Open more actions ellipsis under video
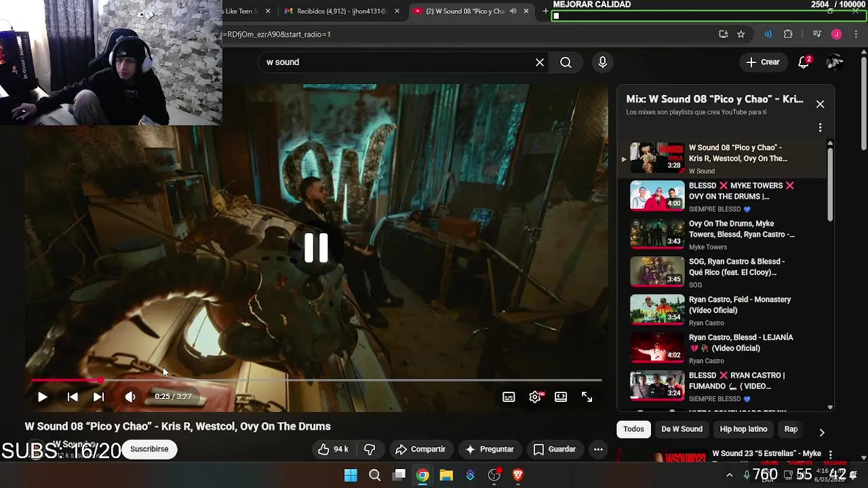Image resolution: width=868 pixels, height=488 pixels. [598, 449]
